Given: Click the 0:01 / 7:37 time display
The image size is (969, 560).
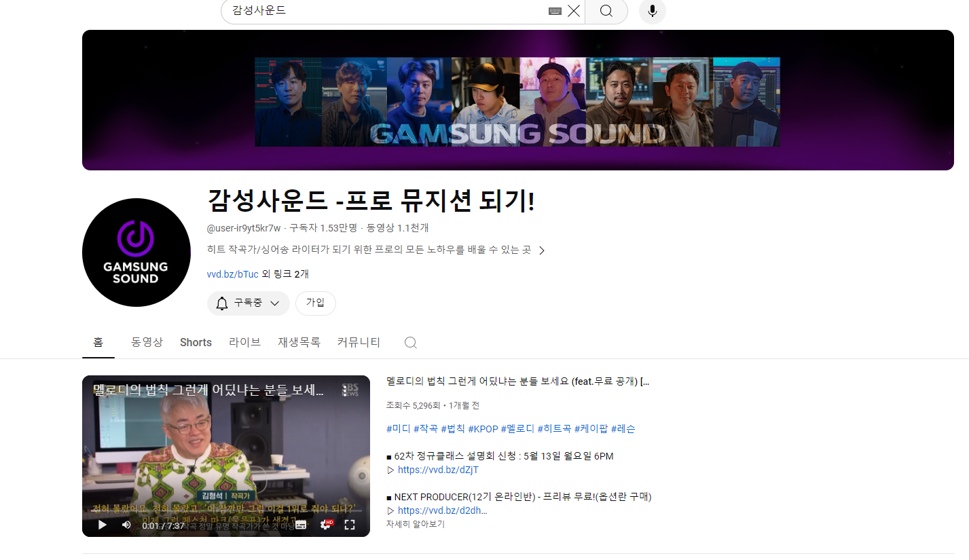Looking at the screenshot, I should [163, 525].
